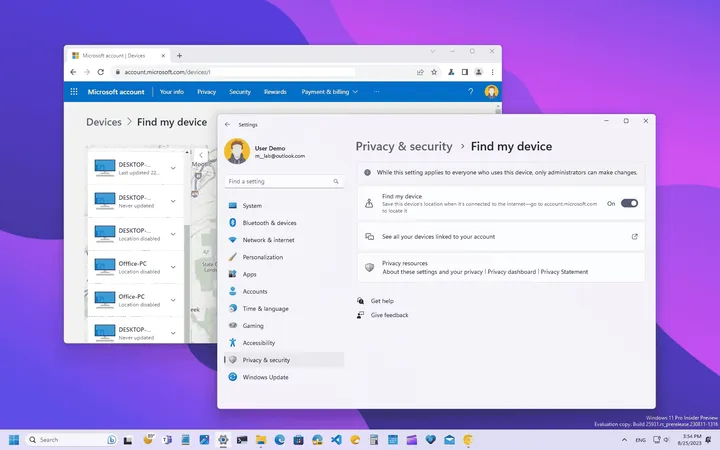The height and width of the screenshot is (450, 720).
Task: Open Bluetooth & devices settings
Action: tap(269, 223)
